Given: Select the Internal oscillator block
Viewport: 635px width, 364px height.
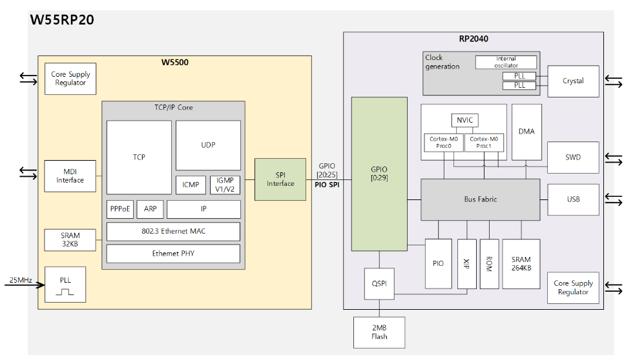Looking at the screenshot, I should pyautogui.click(x=506, y=63).
